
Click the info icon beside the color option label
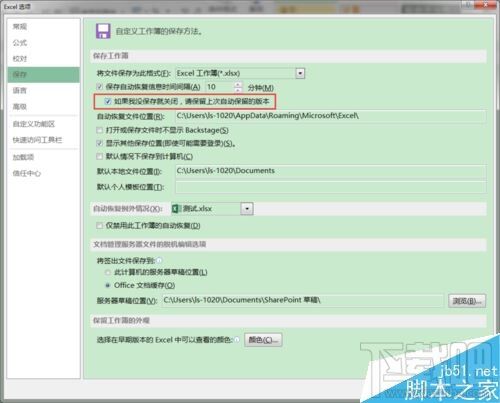(237, 340)
